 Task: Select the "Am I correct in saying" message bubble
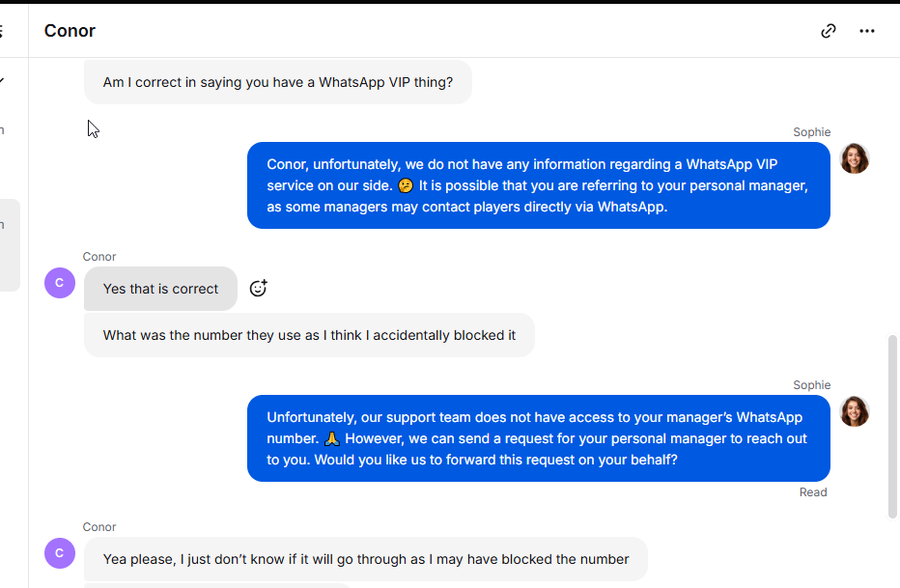[278, 82]
